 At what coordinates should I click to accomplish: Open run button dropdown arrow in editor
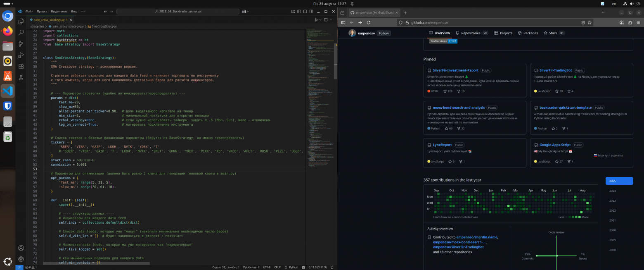pos(320,20)
